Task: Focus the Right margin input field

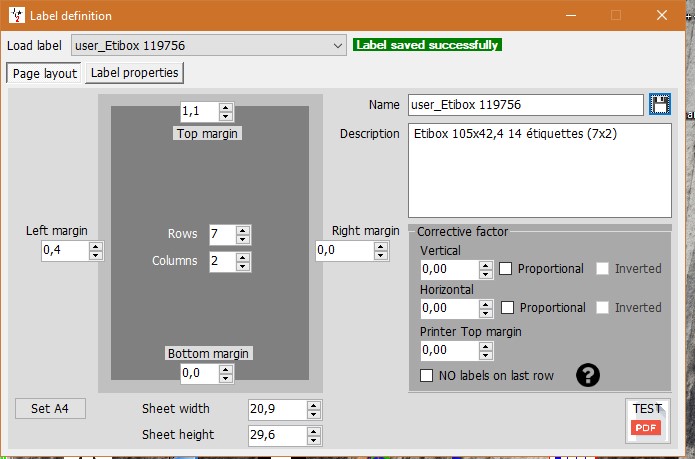Action: pyautogui.click(x=345, y=250)
